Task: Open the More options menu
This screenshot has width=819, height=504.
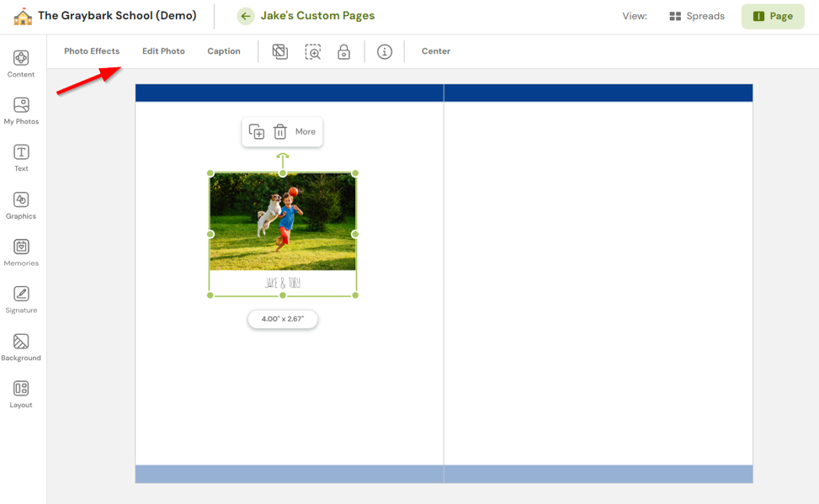Action: tap(305, 131)
